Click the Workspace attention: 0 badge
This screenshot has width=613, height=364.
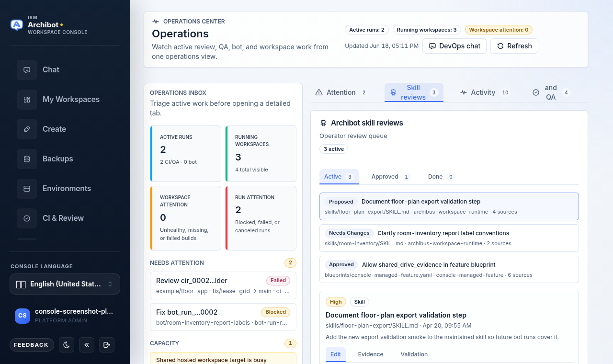tap(499, 30)
